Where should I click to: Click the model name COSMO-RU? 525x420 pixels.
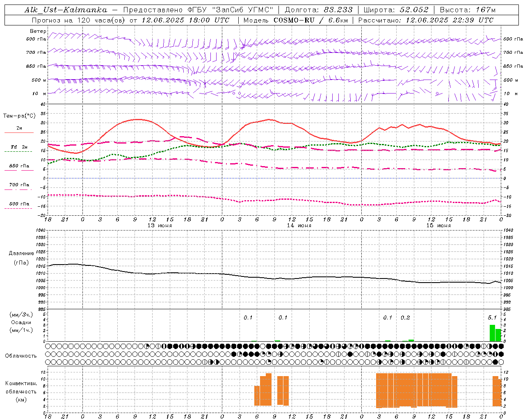(294, 20)
